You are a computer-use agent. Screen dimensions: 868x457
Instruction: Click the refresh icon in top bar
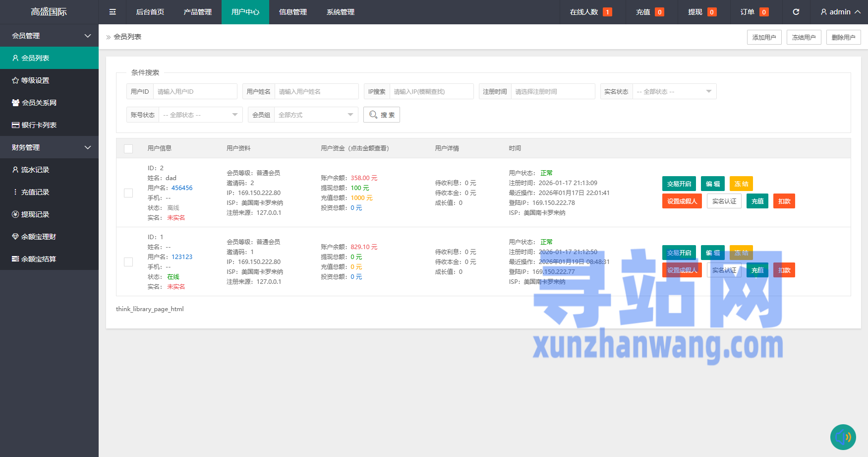click(x=796, y=12)
